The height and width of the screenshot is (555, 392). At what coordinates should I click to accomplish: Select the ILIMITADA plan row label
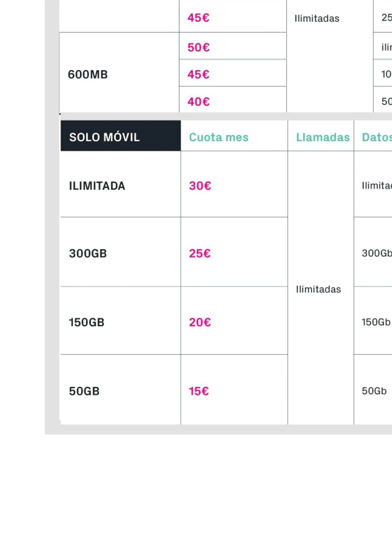click(97, 186)
